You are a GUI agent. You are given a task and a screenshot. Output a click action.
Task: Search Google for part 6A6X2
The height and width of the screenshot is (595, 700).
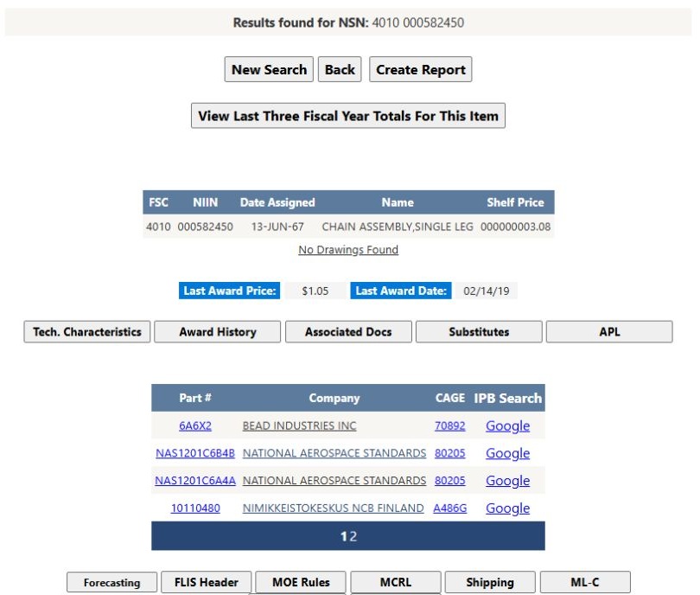point(507,425)
